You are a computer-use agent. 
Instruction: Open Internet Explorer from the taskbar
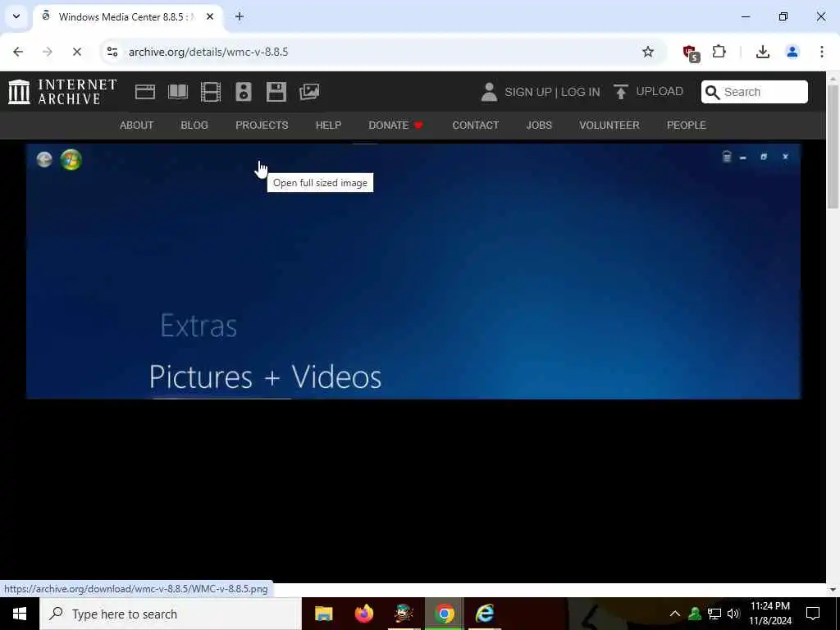tap(485, 614)
